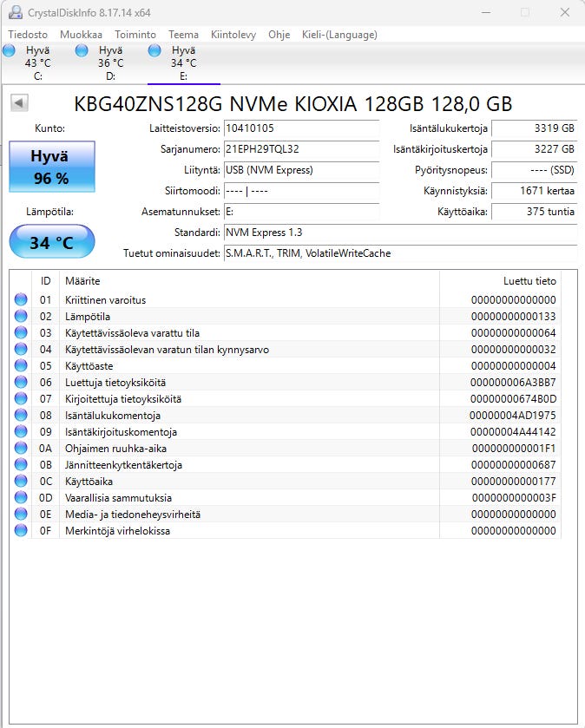Click the CrystalDiskInfo app icon in title bar

pyautogui.click(x=16, y=12)
